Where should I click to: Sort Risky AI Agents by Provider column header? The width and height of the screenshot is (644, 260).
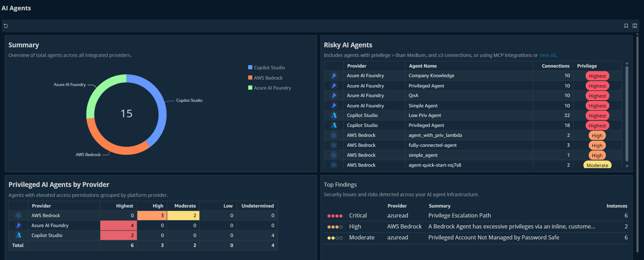click(357, 66)
